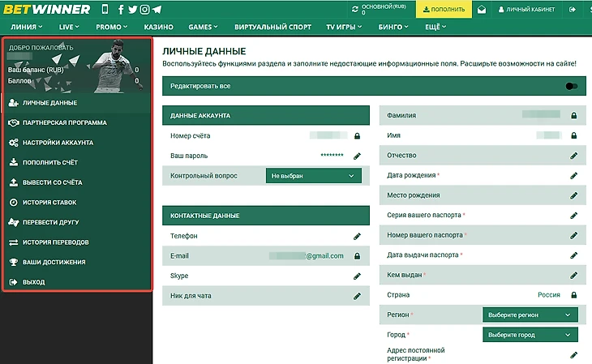Edit Телефон using its pencil icon
This screenshot has height=364, width=592.
pos(357,236)
